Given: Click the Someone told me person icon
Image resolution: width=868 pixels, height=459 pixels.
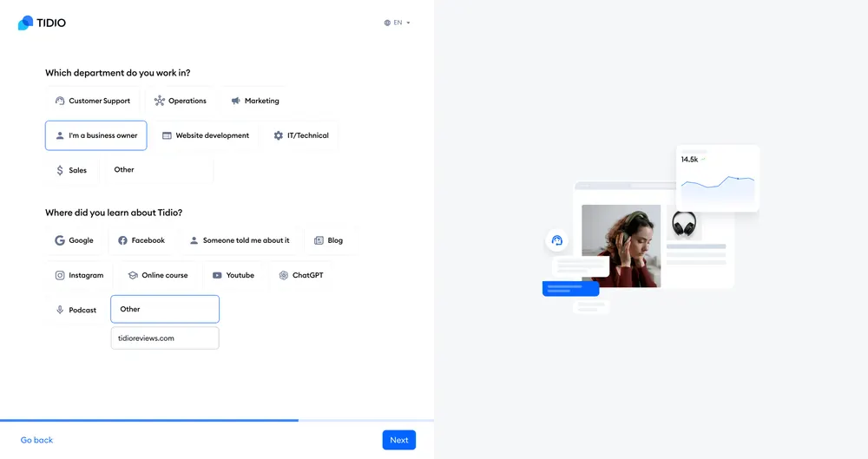Looking at the screenshot, I should (x=194, y=240).
